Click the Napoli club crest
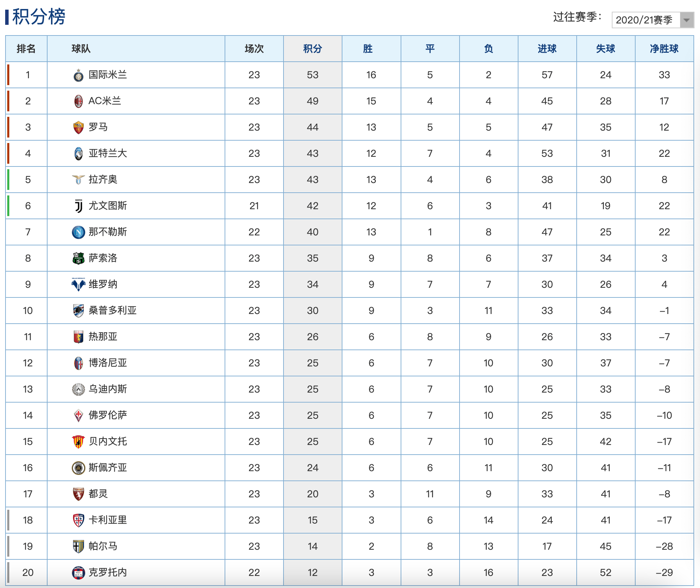The height and width of the screenshot is (588, 700). click(x=79, y=232)
